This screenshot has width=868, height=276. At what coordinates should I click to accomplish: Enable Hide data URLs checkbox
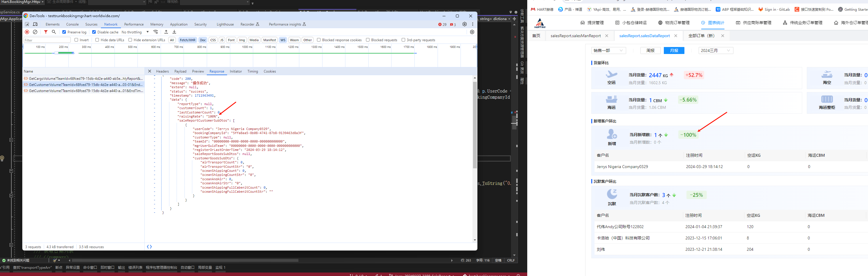click(x=97, y=40)
